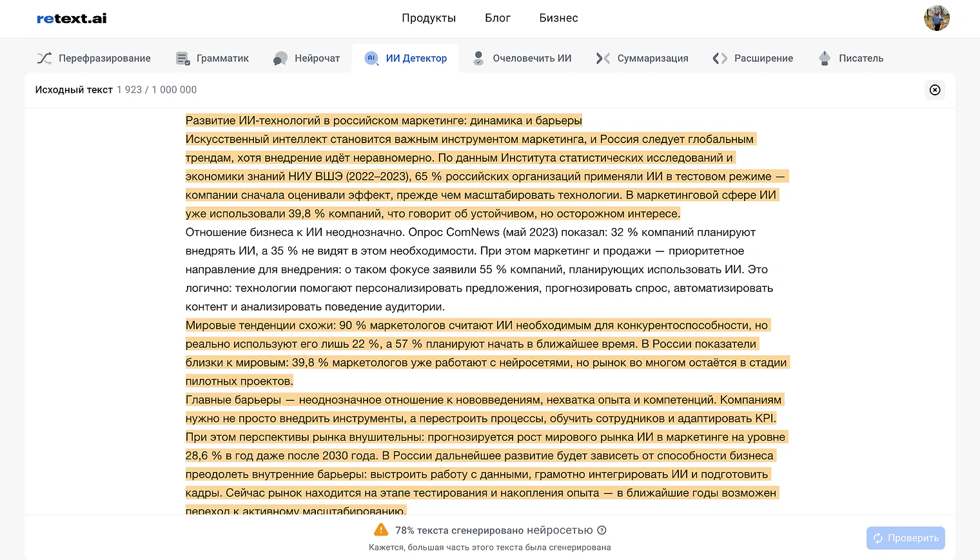Screen dimensions: 980x560
Task: Click the Суммаризация compress icon
Action: 603,58
